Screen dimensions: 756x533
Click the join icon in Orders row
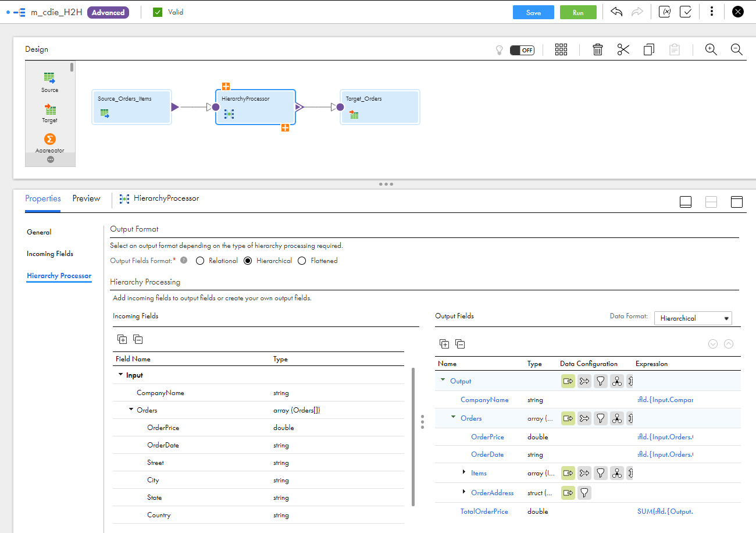tap(584, 418)
